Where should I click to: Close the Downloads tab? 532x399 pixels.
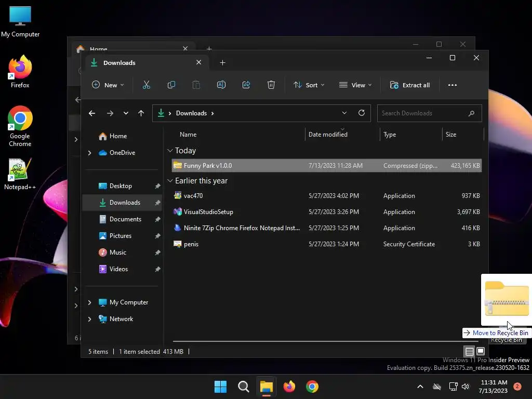(199, 62)
